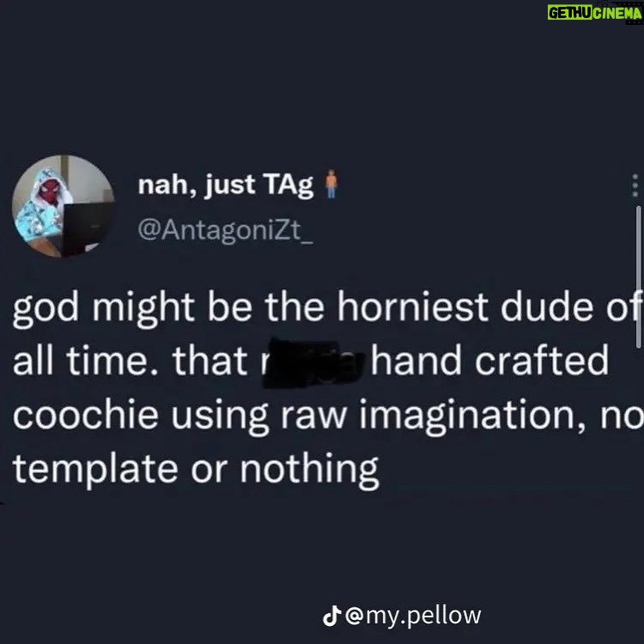Click the words "hand crafted" in the tweet
The height and width of the screenshot is (644, 644).
click(489, 360)
